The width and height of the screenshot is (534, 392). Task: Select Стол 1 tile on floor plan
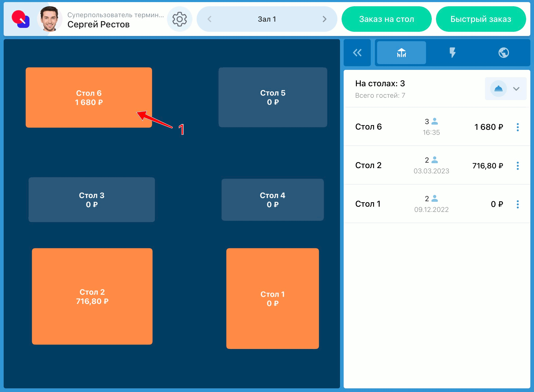click(272, 298)
